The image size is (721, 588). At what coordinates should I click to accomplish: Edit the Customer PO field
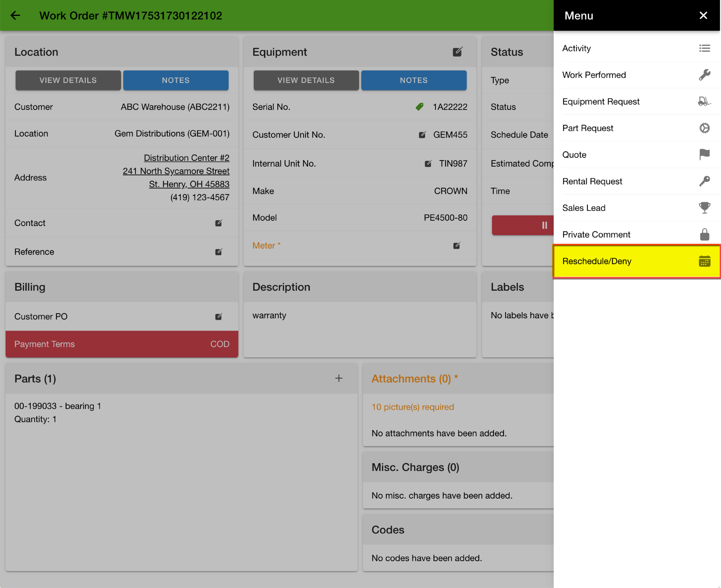(219, 316)
